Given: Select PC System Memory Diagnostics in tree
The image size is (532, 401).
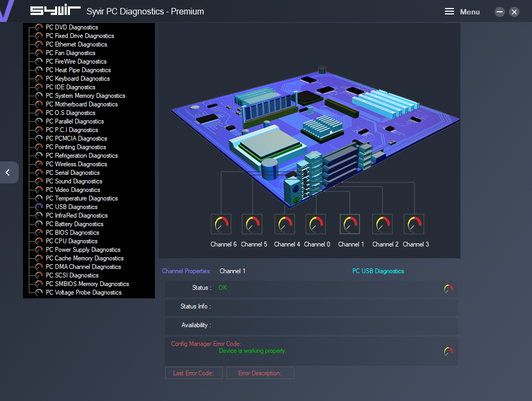Looking at the screenshot, I should pos(85,96).
